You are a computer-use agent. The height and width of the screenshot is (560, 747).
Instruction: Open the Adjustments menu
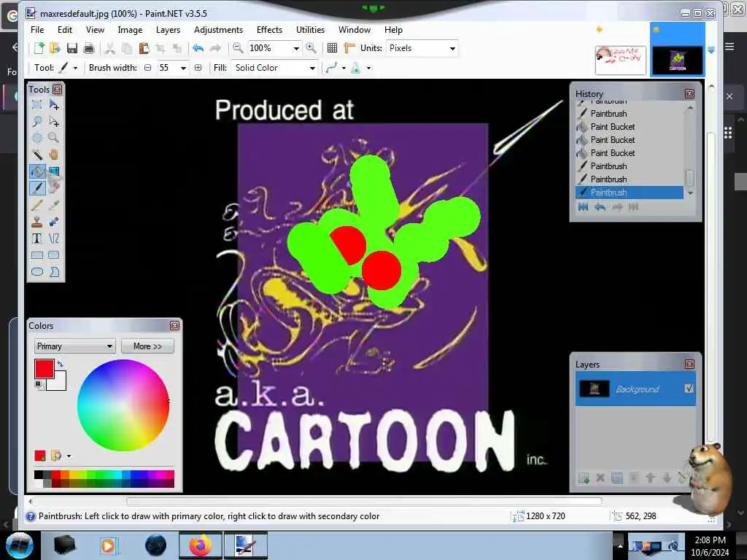click(218, 29)
